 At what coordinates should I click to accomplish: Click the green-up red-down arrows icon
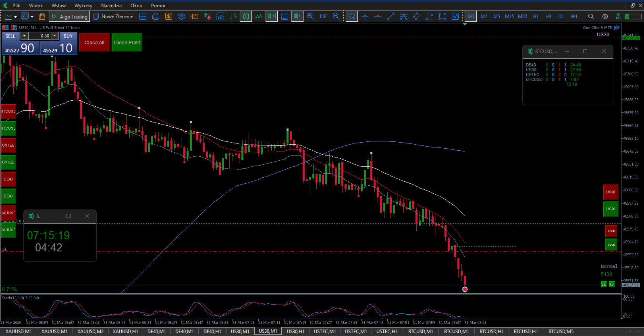pyautogui.click(x=207, y=17)
